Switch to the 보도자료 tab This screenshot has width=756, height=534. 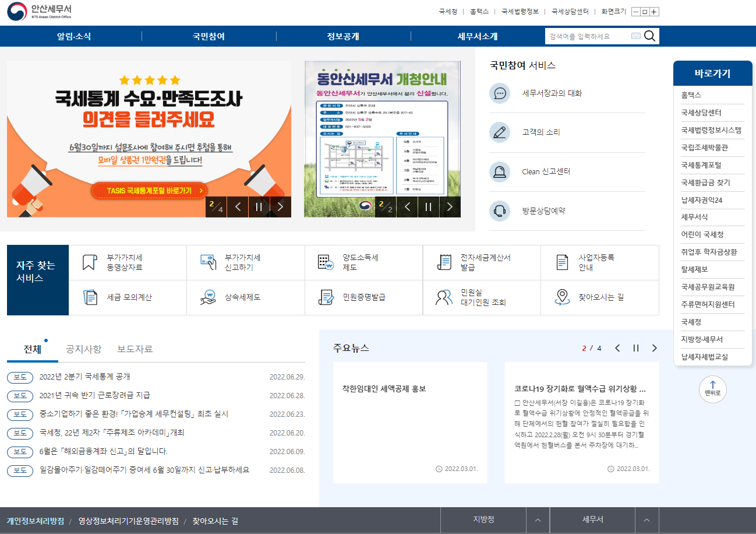coord(135,349)
